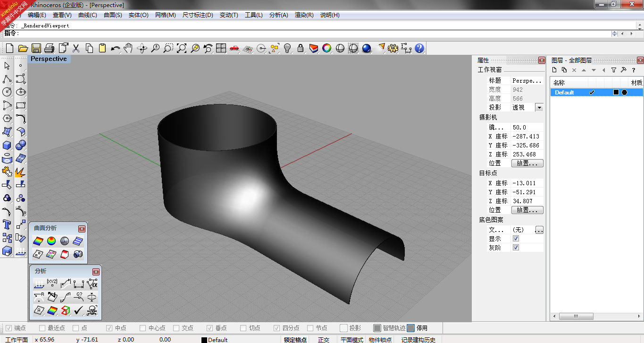
Task: Open the 渲染(R) menu
Action: click(304, 15)
